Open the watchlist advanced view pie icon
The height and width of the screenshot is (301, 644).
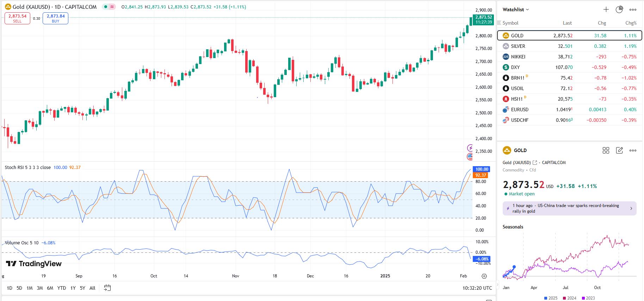click(619, 10)
